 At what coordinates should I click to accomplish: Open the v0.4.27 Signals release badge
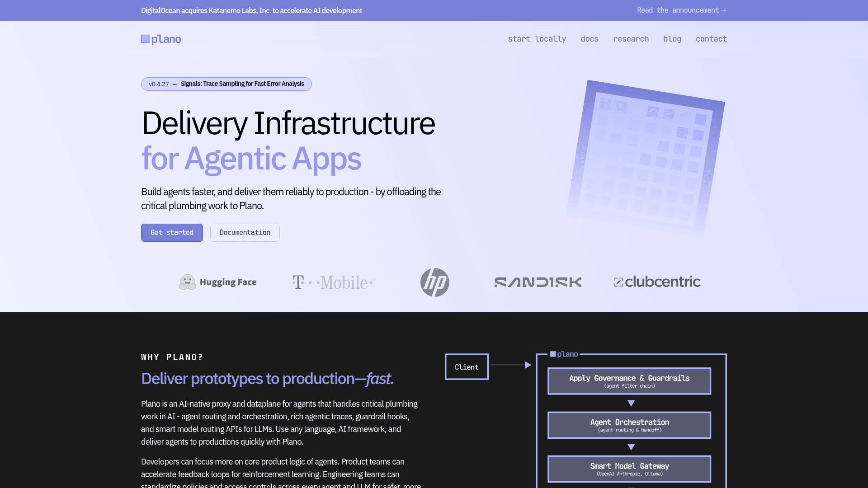pyautogui.click(x=226, y=84)
